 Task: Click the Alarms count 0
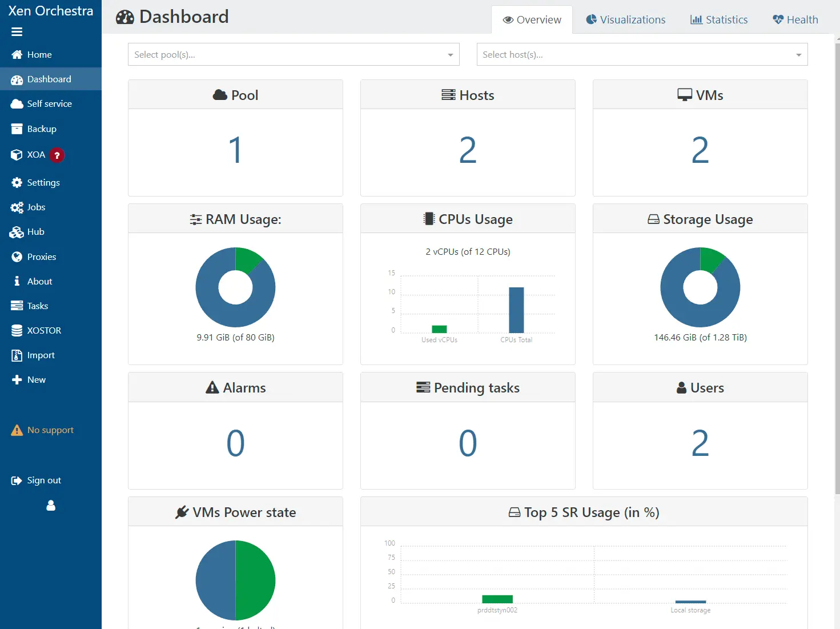235,443
